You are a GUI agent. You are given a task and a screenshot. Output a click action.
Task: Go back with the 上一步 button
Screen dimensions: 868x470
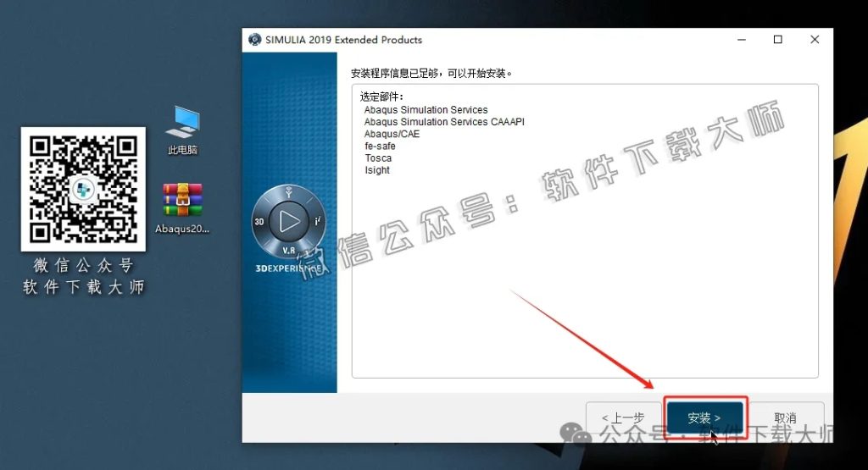[x=623, y=418]
